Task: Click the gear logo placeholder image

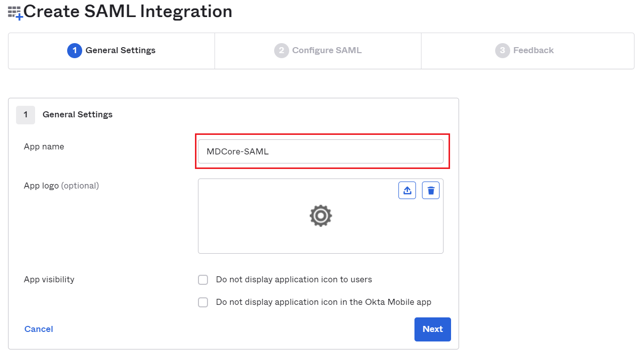Action: point(321,216)
